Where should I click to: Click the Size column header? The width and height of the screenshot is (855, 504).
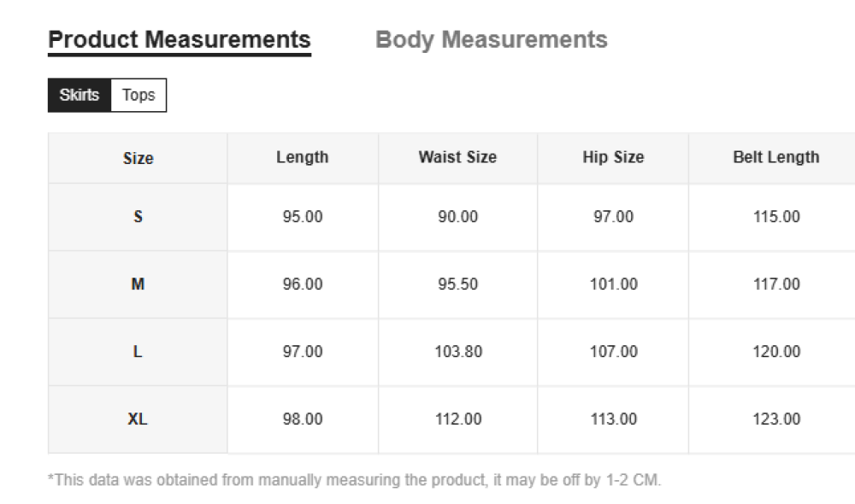pyautogui.click(x=138, y=158)
